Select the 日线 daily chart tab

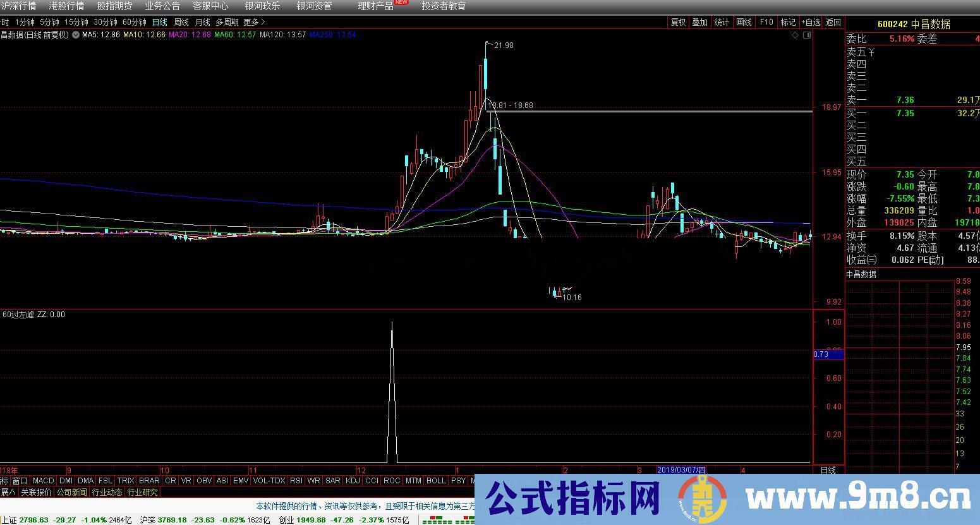click(160, 22)
